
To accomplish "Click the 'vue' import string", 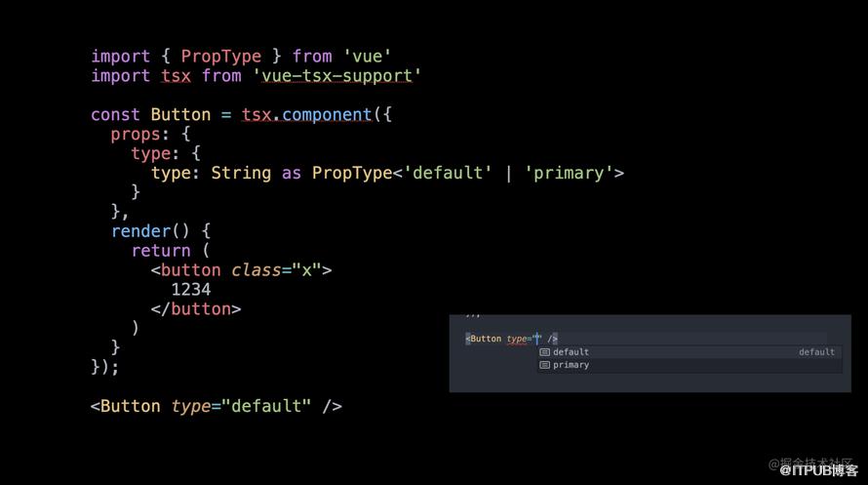I will (x=367, y=56).
